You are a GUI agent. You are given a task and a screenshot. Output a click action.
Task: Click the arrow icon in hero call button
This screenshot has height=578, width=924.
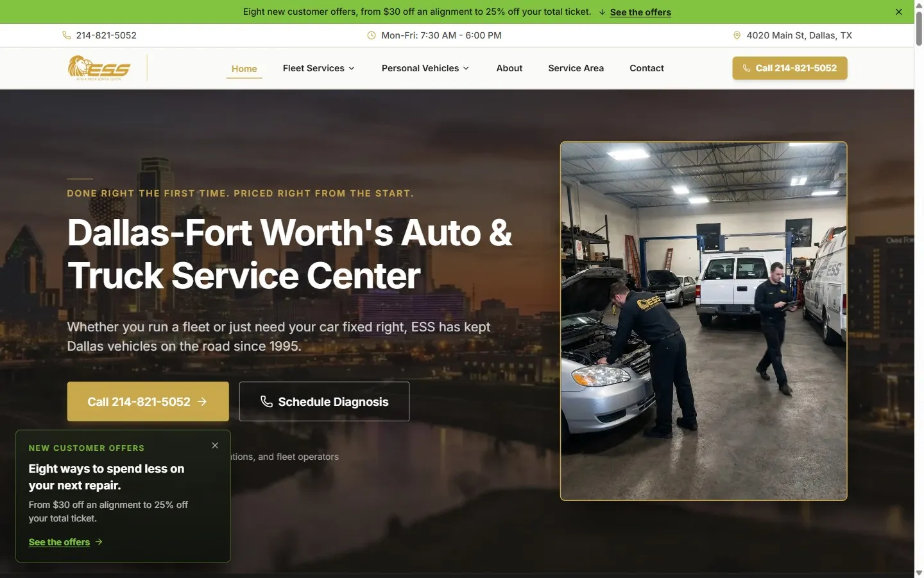pyautogui.click(x=202, y=401)
